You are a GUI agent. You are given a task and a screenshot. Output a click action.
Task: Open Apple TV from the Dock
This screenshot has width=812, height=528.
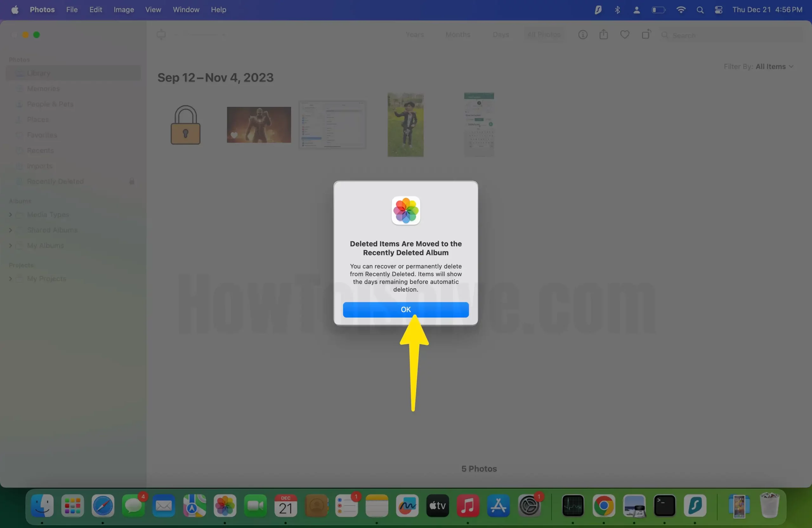pyautogui.click(x=438, y=505)
